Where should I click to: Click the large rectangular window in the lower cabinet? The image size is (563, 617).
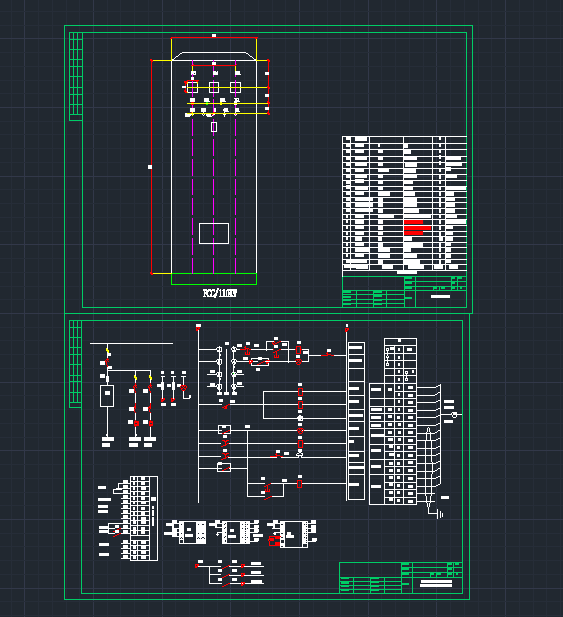pos(214,233)
